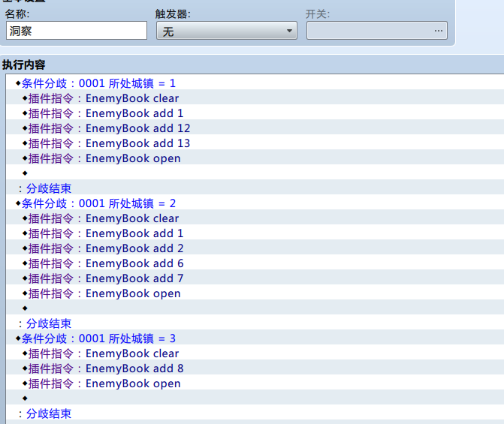504x424 pixels.
Task: Select the line 条件分歧：0001 所处城镇 = 3
Action: pyautogui.click(x=255, y=338)
